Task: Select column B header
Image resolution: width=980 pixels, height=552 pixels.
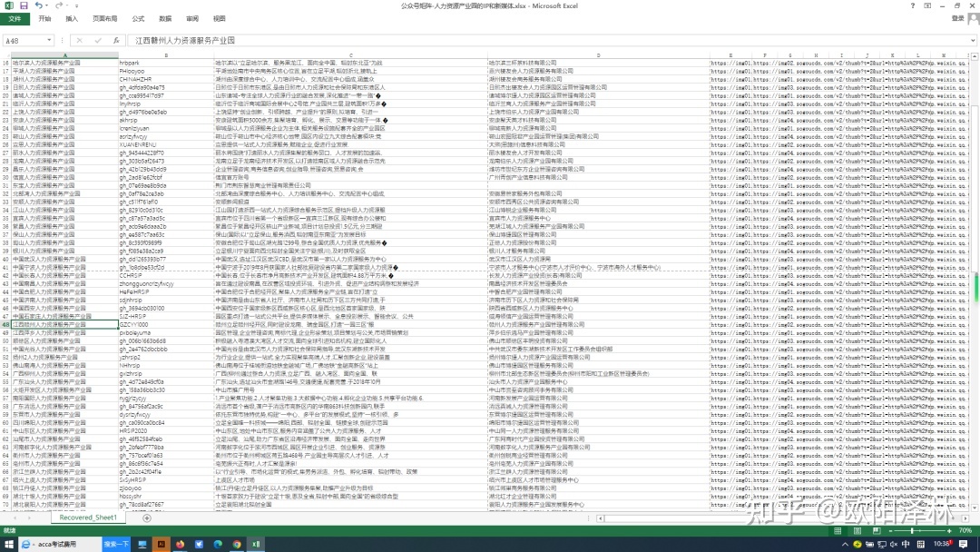Action: [x=166, y=55]
